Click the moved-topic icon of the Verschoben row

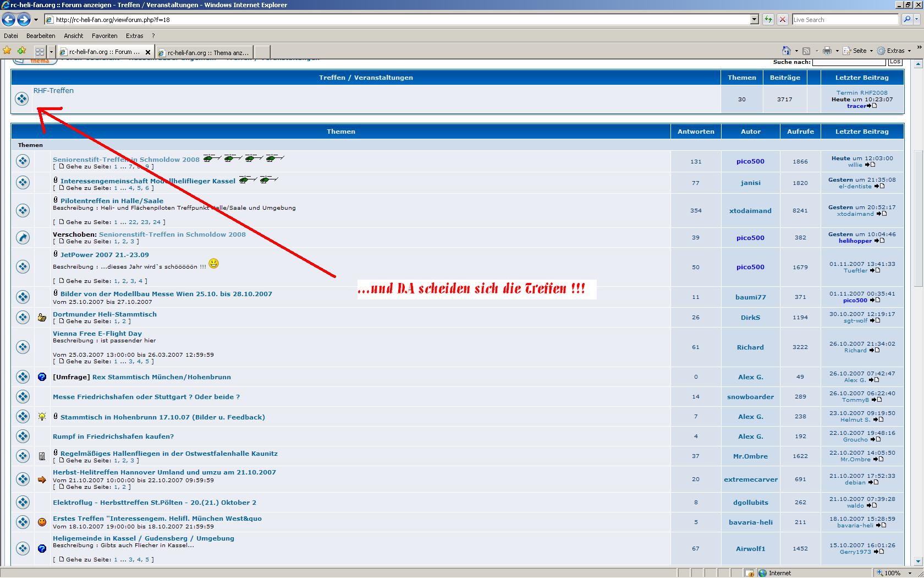[x=23, y=238]
